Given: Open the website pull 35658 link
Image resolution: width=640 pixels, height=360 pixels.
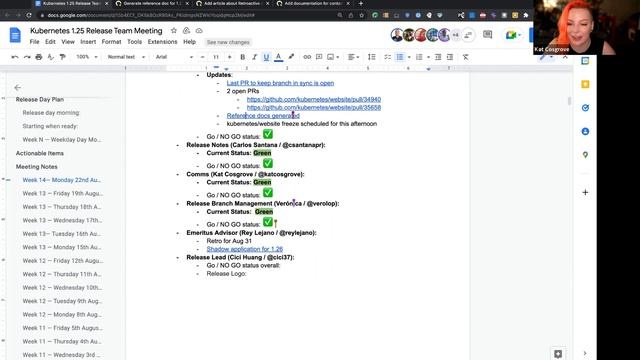Looking at the screenshot, I should (x=313, y=107).
